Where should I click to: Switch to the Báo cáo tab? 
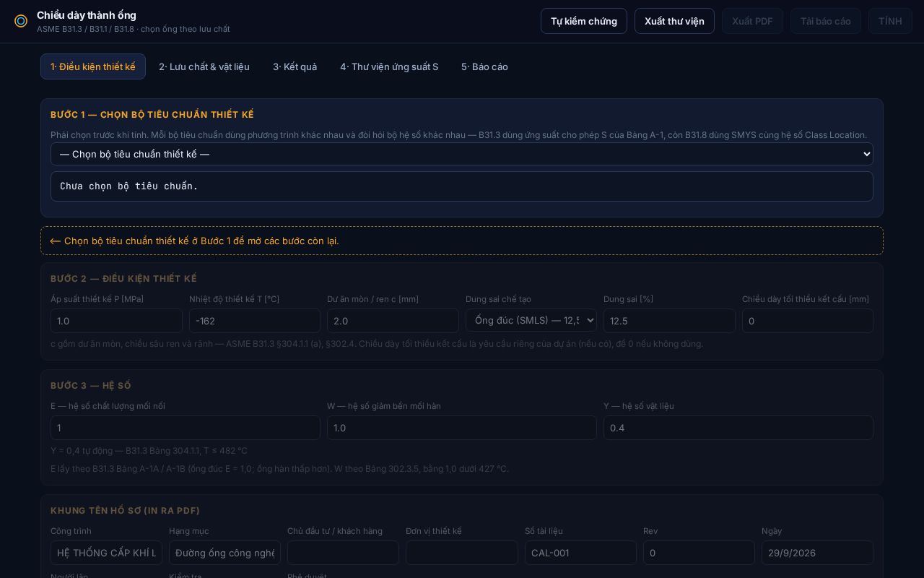484,66
